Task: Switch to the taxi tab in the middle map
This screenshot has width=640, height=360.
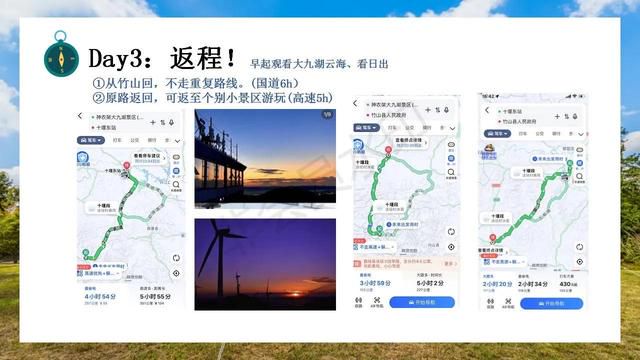Action: click(x=392, y=128)
